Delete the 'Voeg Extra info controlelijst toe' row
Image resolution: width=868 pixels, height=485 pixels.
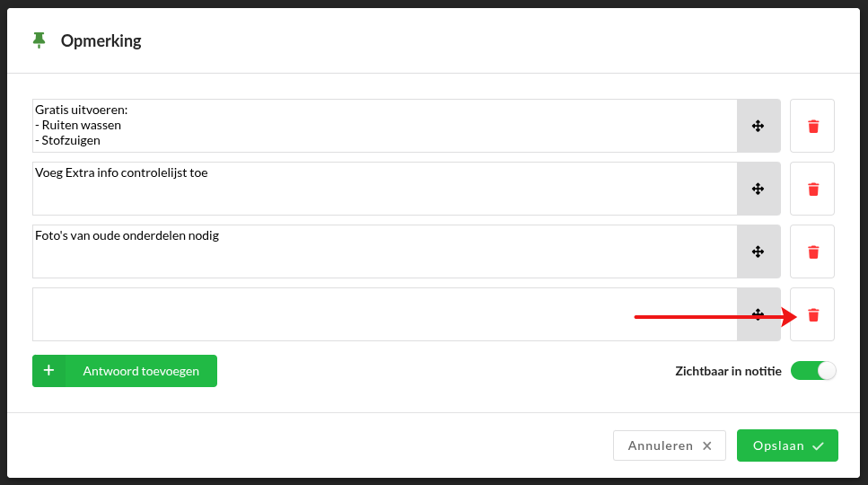812,189
